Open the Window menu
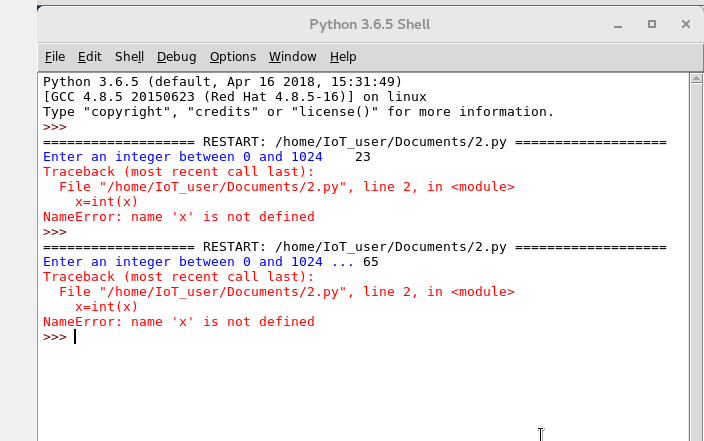The height and width of the screenshot is (441, 704). (293, 57)
